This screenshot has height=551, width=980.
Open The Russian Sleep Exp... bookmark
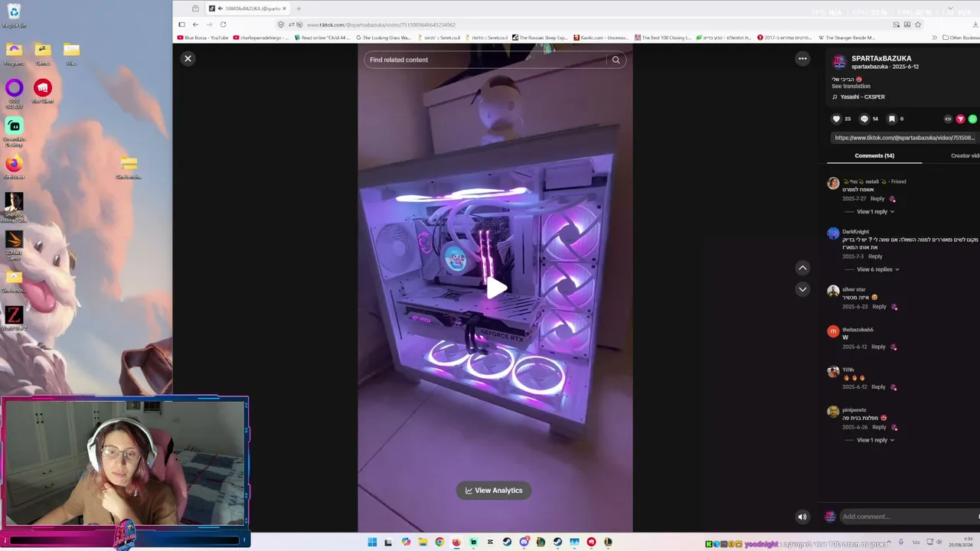pyautogui.click(x=540, y=37)
